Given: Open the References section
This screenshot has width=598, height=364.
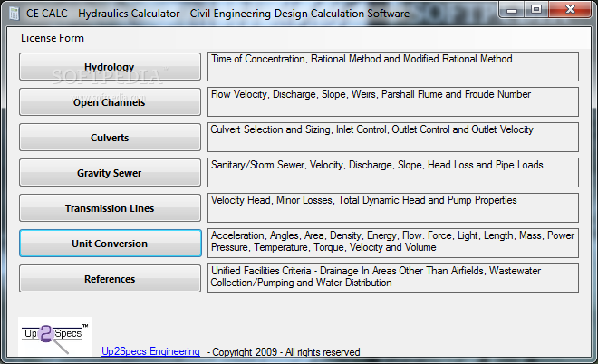Looking at the screenshot, I should coord(110,279).
